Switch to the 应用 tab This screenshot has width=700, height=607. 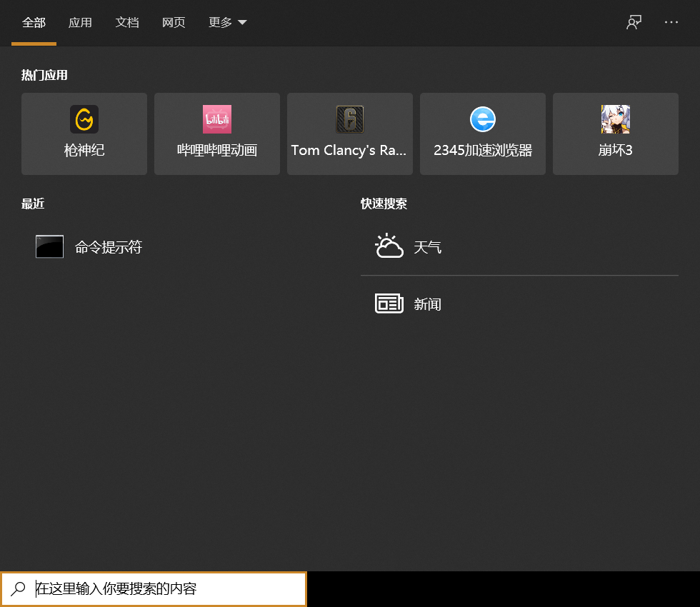pos(80,22)
